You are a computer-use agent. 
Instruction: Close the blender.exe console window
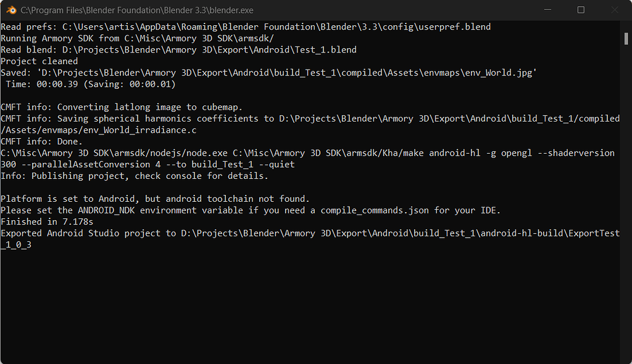click(x=614, y=10)
